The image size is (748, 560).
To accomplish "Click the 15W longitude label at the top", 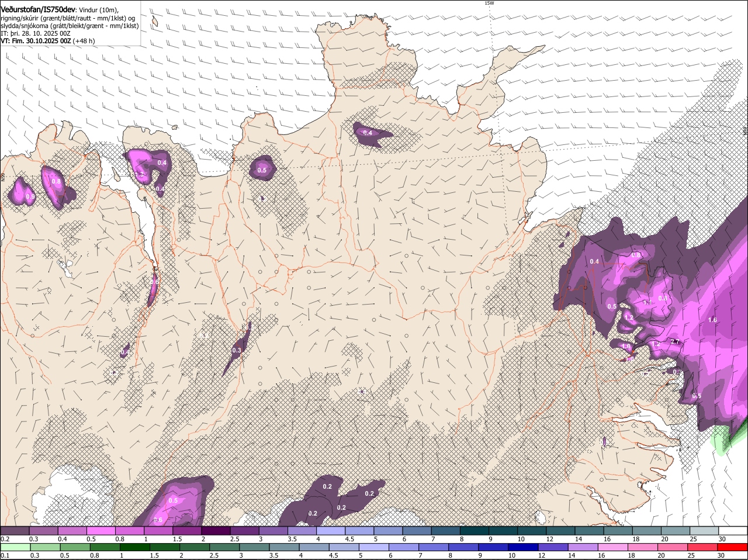I will coord(489,3).
